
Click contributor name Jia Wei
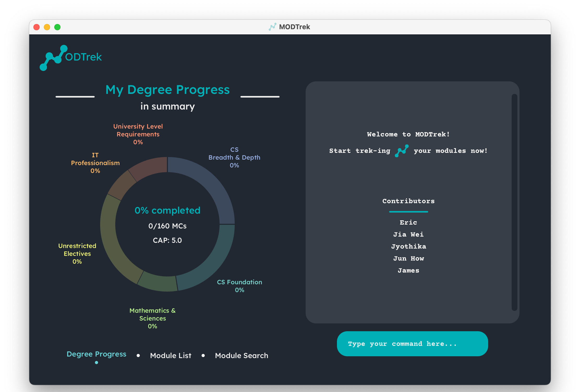(x=408, y=234)
